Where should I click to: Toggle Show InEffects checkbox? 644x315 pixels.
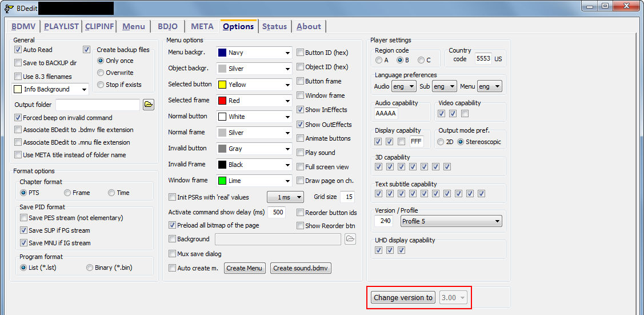[x=300, y=110]
